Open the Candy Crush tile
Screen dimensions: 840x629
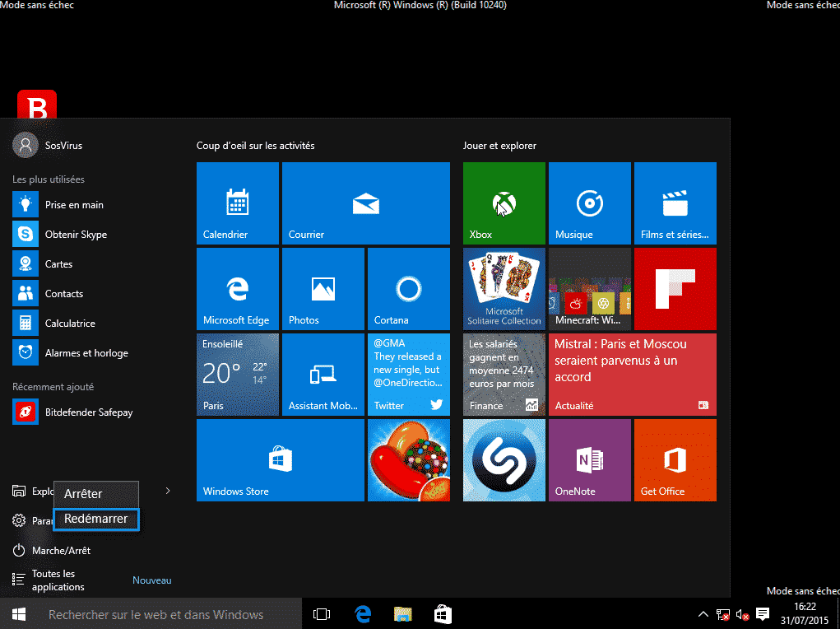(x=408, y=460)
